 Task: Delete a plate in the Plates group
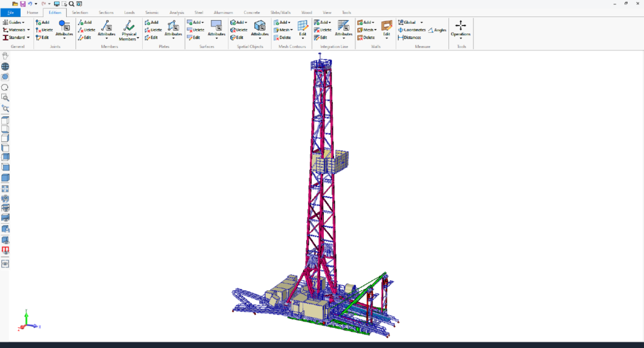[x=153, y=30]
